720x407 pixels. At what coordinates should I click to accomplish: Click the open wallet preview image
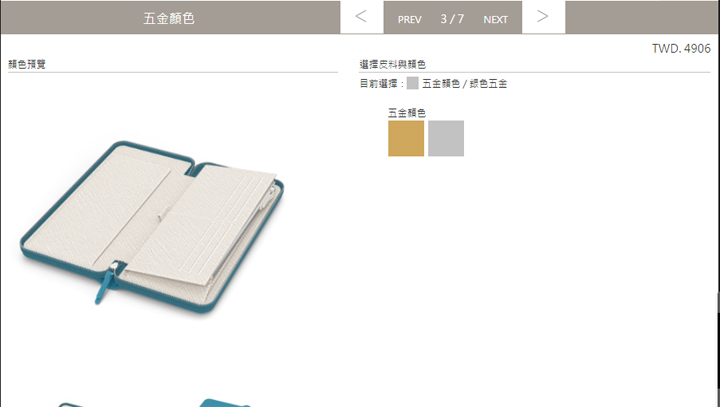point(152,227)
